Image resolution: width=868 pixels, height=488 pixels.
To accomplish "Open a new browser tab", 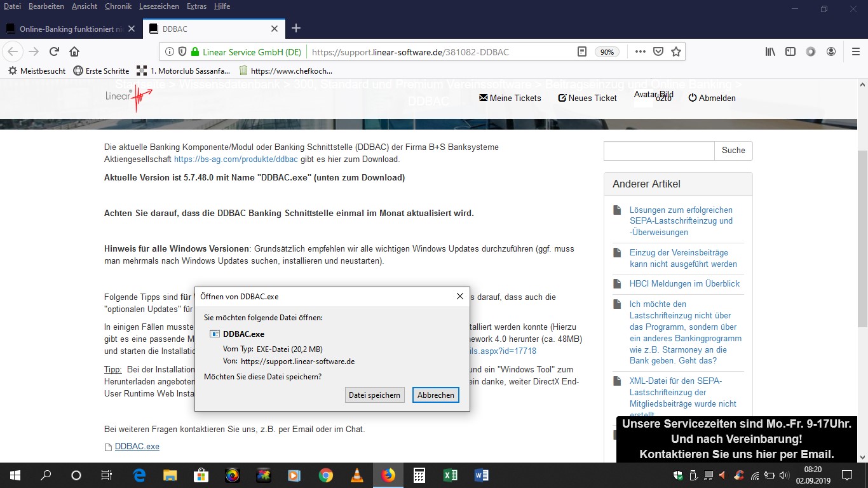I will tap(296, 29).
